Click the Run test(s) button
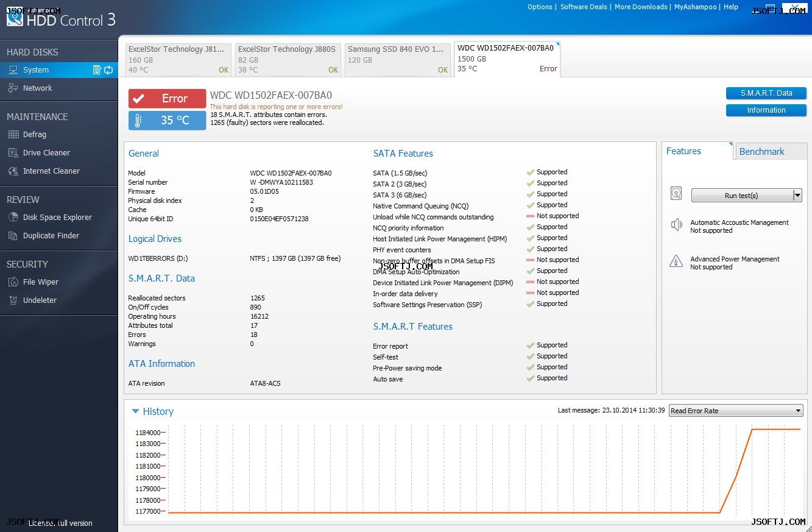Image resolution: width=812 pixels, height=532 pixels. point(742,196)
